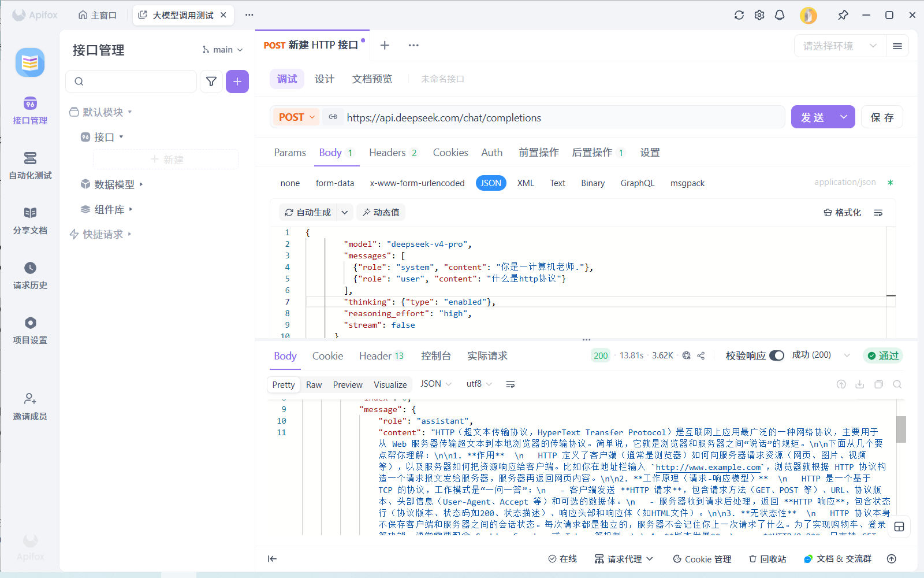Screen dimensions: 924x578
Task: Select the Binary body type
Action: pyautogui.click(x=593, y=183)
